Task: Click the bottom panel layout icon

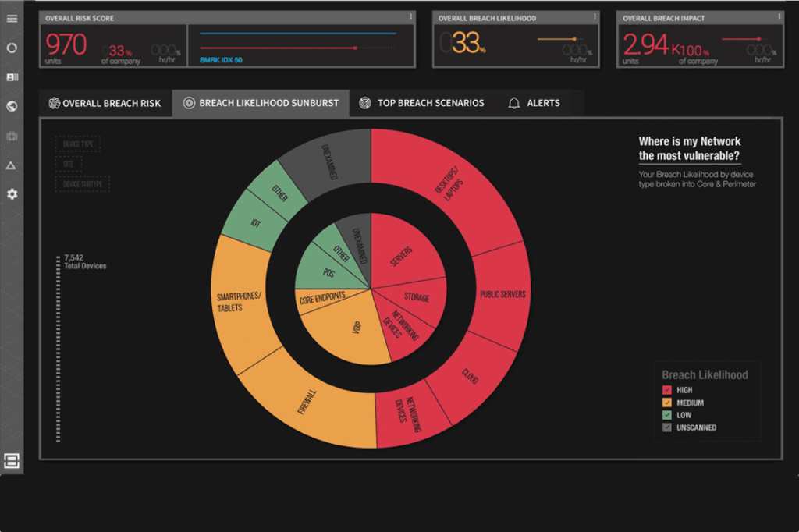Action: pos(12,461)
